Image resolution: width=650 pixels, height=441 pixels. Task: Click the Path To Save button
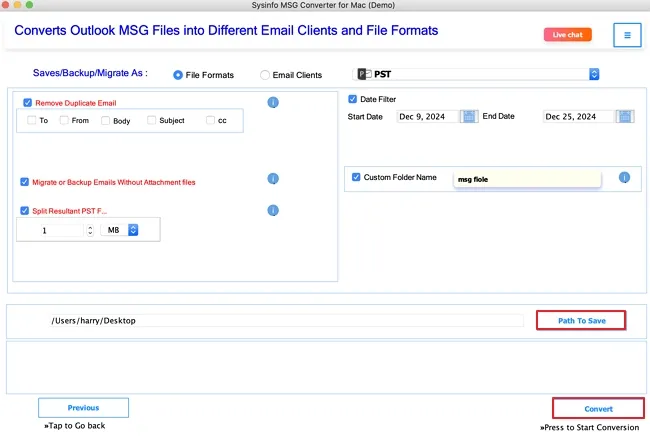pyautogui.click(x=581, y=320)
